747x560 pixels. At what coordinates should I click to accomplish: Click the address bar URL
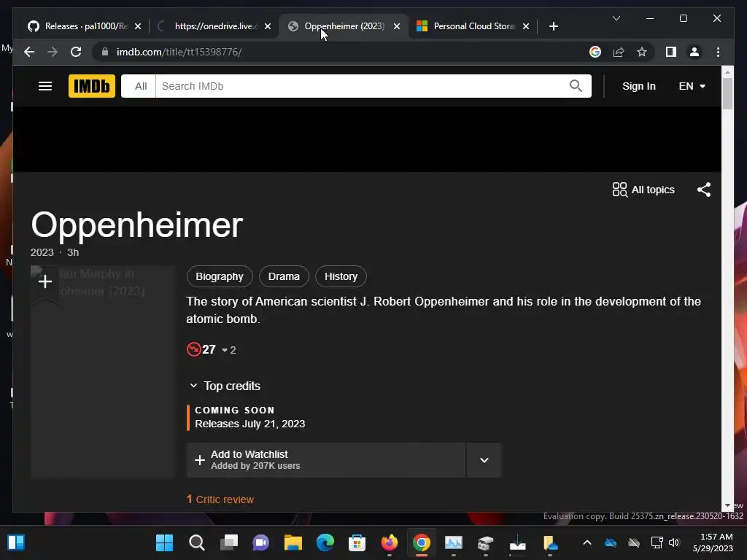pyautogui.click(x=179, y=52)
